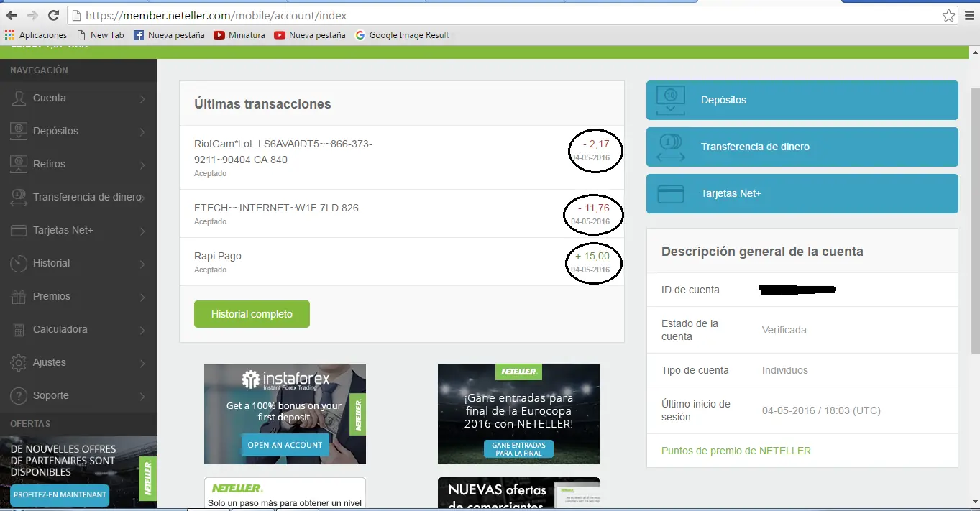
Task: Click card icon on blue Tarjetas Net+ button
Action: click(x=671, y=194)
